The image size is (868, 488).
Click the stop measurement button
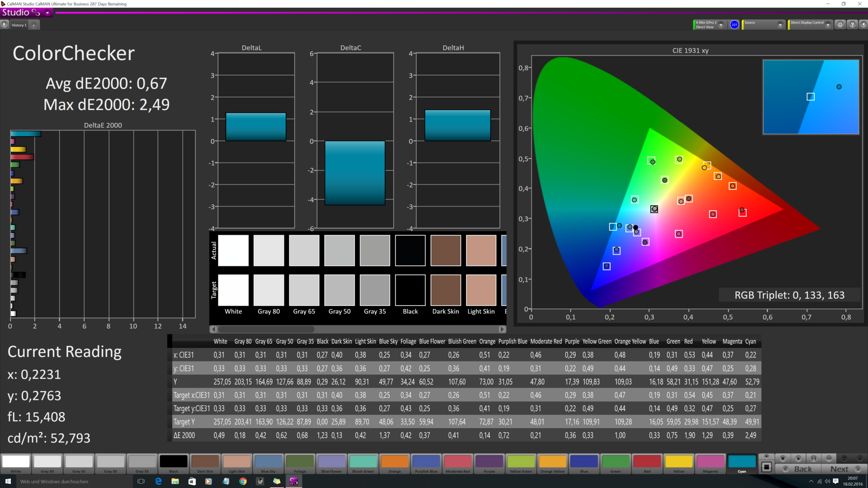(783, 458)
